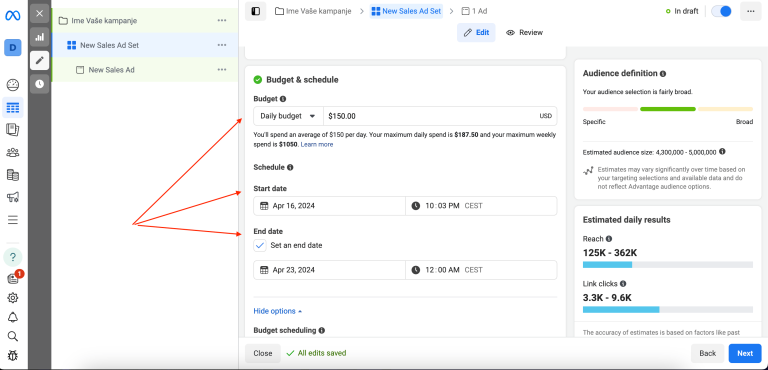The height and width of the screenshot is (370, 768).
Task: Open the Search magnifier icon in sidebar
Action: [13, 336]
